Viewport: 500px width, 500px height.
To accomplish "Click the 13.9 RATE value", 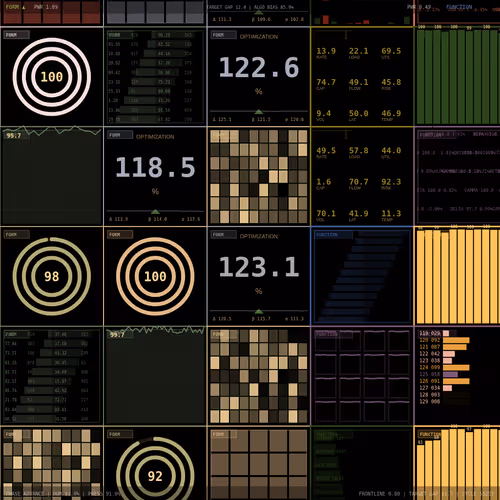I will pos(326,51).
